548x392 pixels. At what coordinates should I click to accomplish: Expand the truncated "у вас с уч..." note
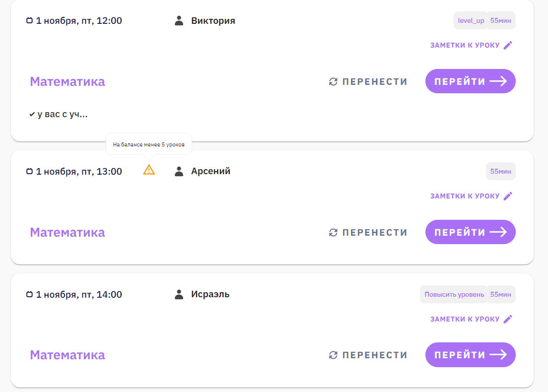click(62, 115)
